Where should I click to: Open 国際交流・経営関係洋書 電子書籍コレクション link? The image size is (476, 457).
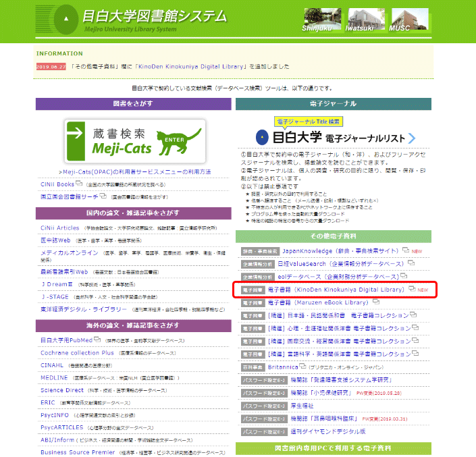coord(339,341)
